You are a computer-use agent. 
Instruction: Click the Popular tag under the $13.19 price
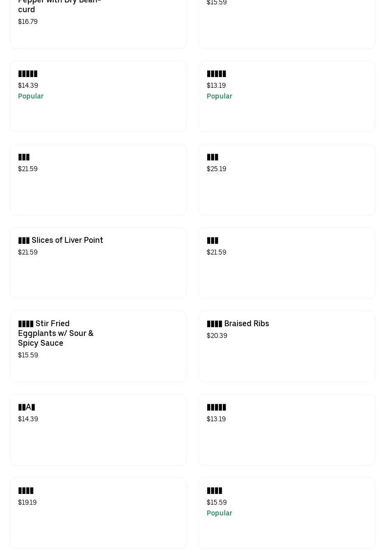tap(219, 97)
